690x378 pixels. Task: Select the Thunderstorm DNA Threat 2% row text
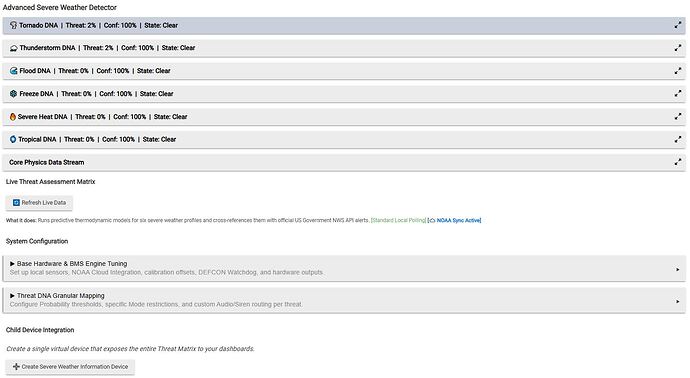[107, 48]
